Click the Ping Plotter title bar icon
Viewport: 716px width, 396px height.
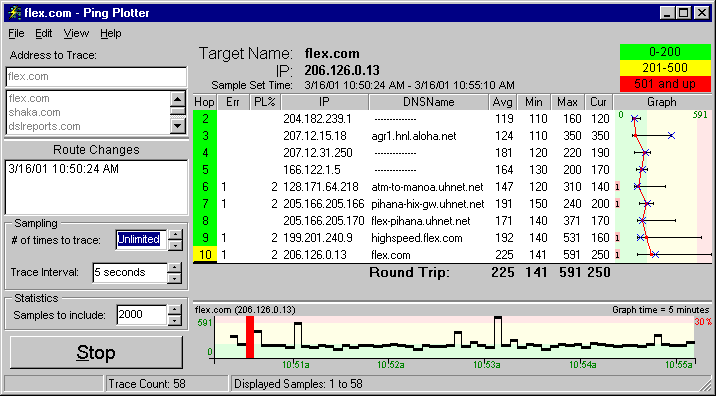(14, 13)
